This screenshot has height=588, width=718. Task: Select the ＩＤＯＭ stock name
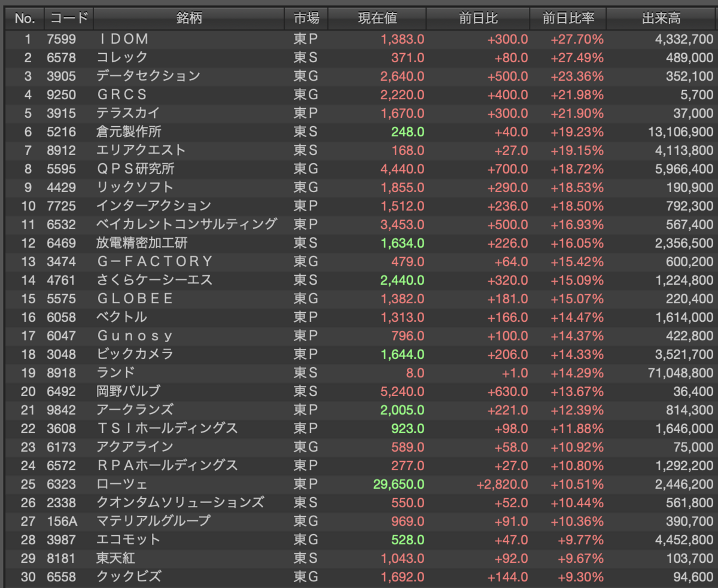pyautogui.click(x=123, y=39)
